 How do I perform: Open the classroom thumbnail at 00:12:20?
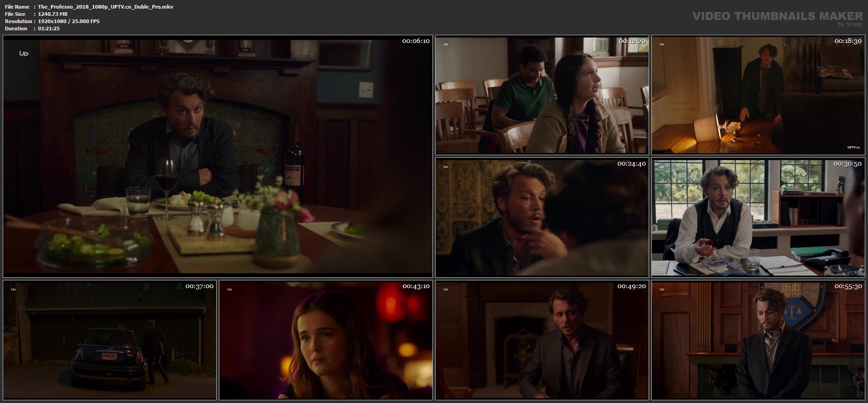(x=542, y=95)
